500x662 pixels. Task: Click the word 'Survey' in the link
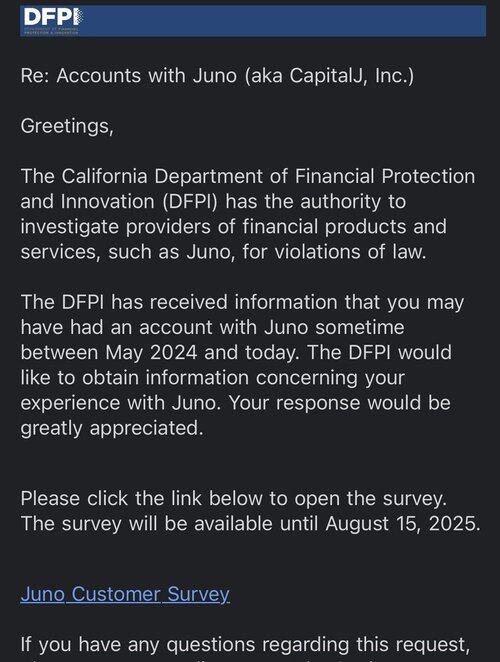click(x=198, y=594)
